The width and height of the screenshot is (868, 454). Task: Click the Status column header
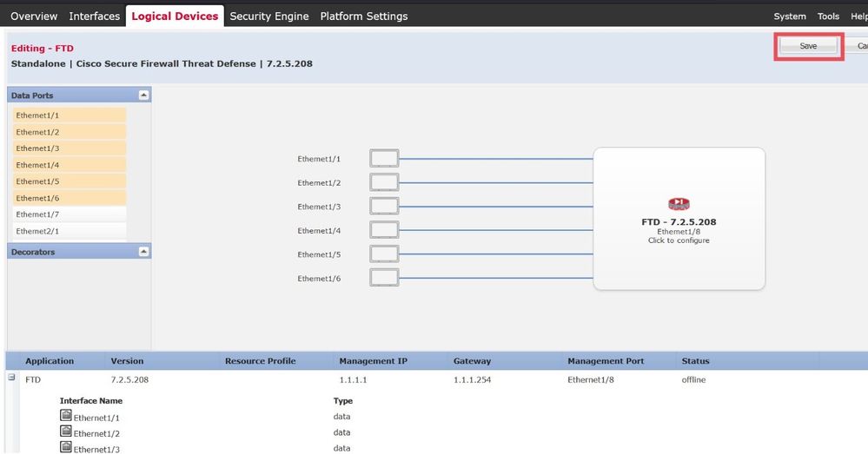[695, 360]
